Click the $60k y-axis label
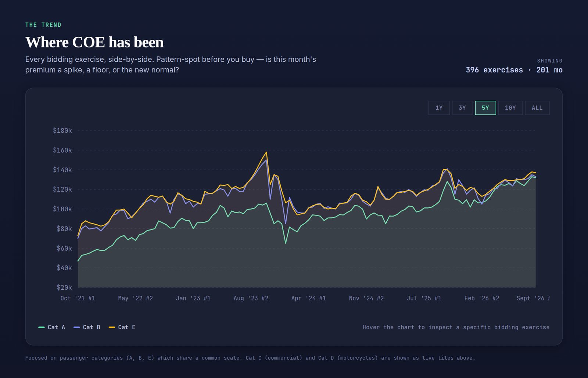The height and width of the screenshot is (378, 588). click(64, 248)
